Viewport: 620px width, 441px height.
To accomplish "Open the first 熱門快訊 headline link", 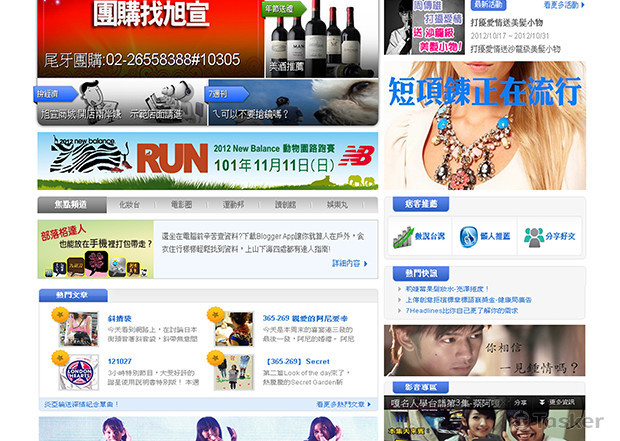I will click(447, 289).
